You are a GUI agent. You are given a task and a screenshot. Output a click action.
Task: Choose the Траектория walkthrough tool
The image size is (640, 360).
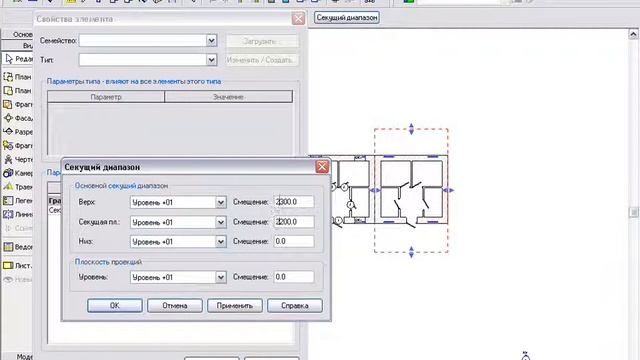point(18,187)
